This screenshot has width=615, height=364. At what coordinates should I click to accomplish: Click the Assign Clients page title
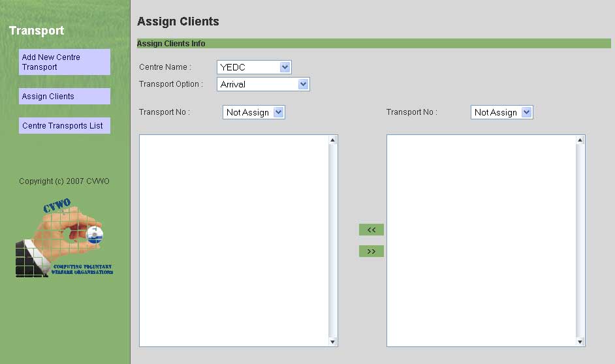[x=178, y=21]
